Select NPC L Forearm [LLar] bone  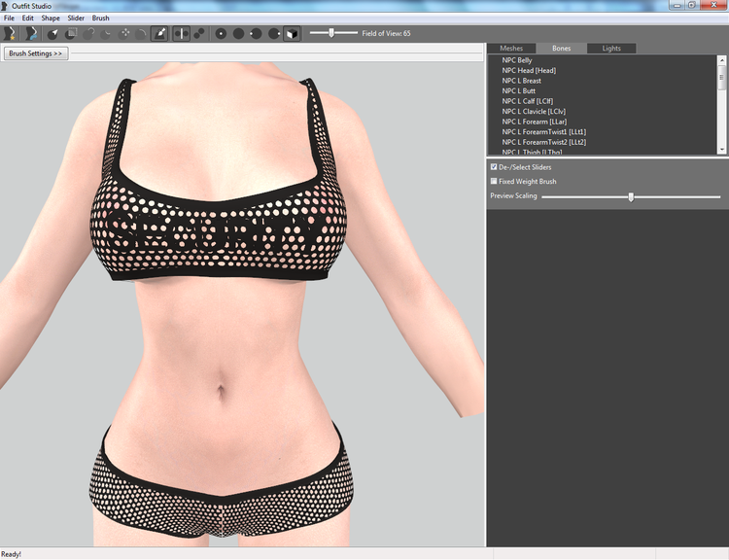coord(535,122)
